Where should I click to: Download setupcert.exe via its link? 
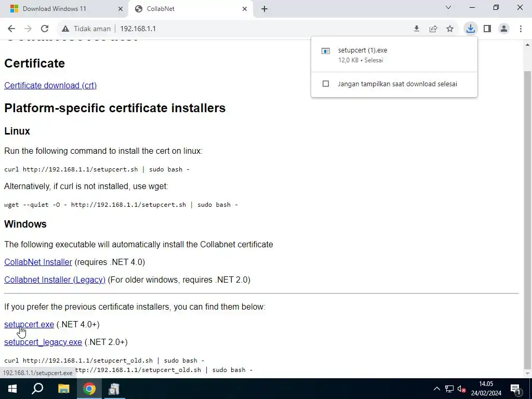[x=29, y=324]
